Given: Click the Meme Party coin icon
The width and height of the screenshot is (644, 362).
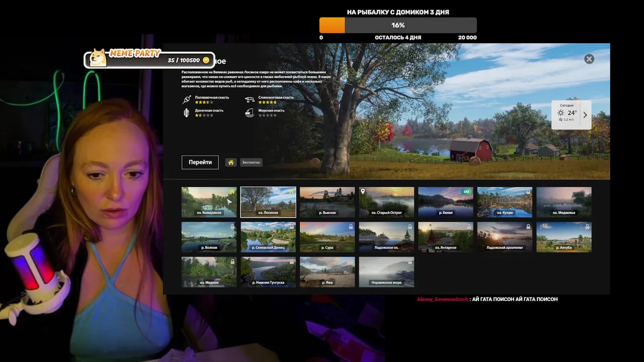Looking at the screenshot, I should [206, 60].
